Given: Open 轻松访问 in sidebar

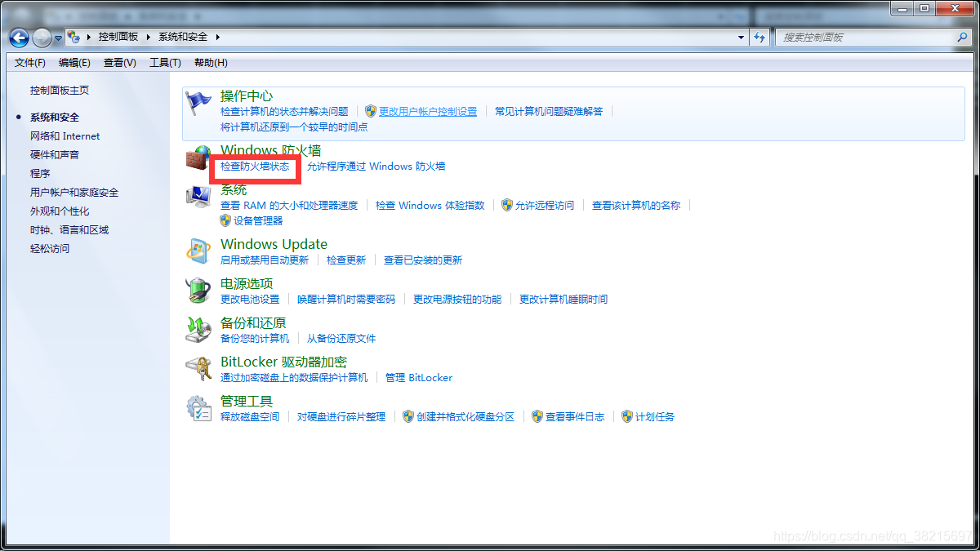Looking at the screenshot, I should pos(50,249).
